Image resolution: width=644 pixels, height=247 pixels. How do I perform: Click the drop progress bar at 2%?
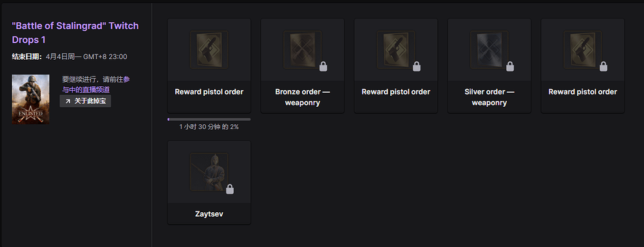tap(209, 120)
